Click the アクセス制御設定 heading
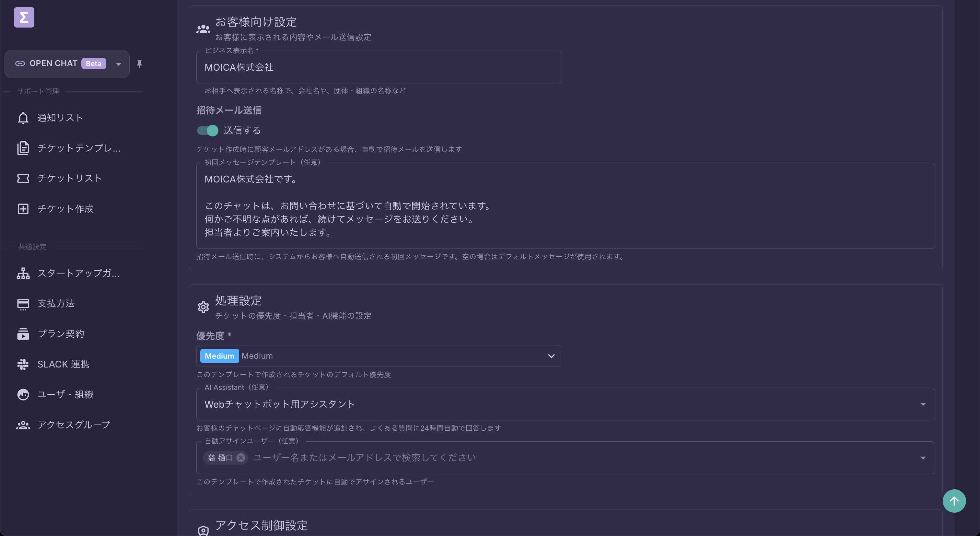The height and width of the screenshot is (536, 980). point(261,525)
